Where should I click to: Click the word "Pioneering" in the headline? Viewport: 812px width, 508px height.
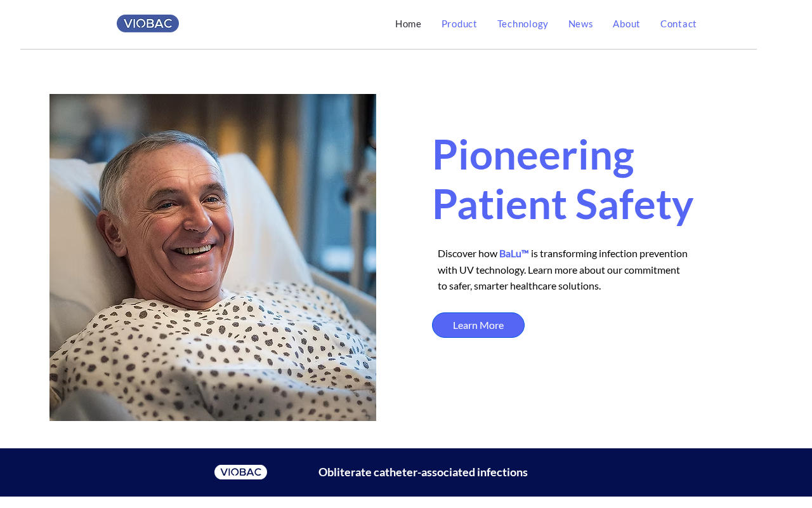533,154
